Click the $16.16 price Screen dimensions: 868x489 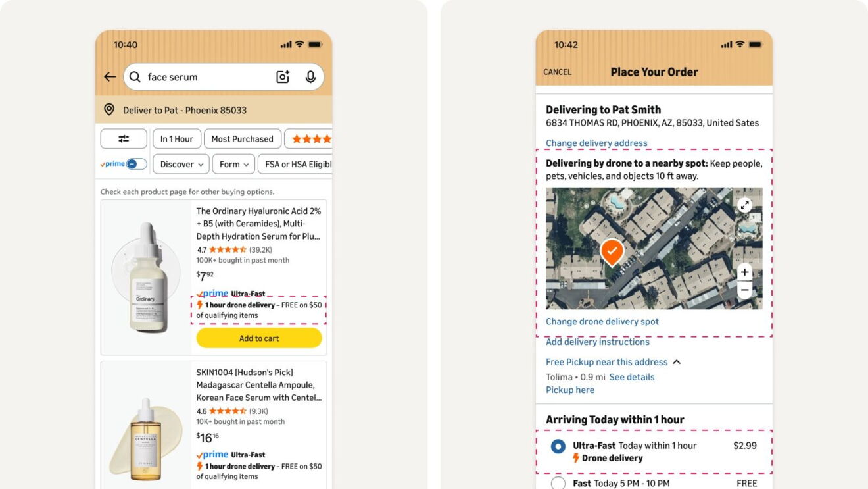208,436
